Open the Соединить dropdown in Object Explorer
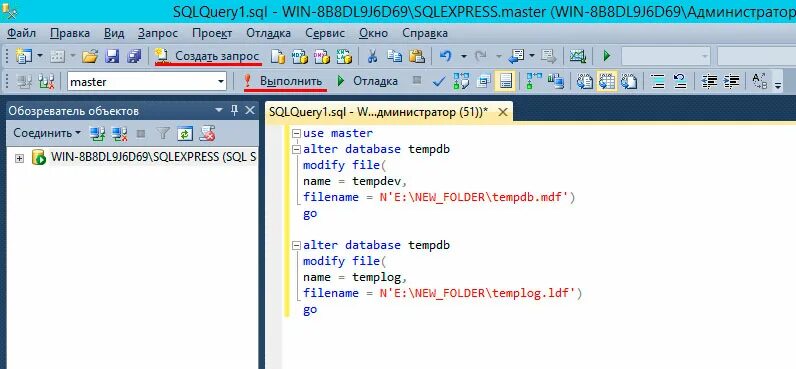796x369 pixels. 47,133
